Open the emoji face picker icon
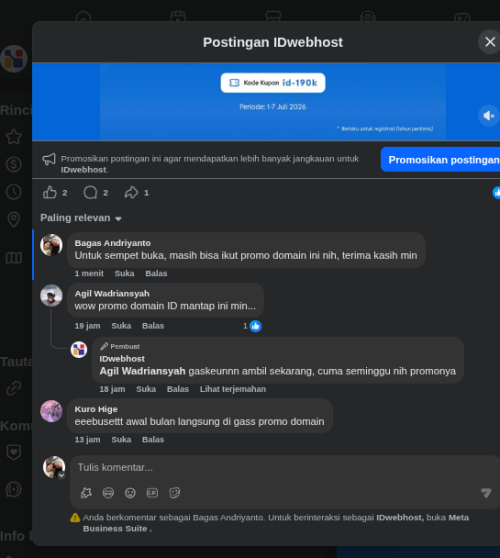Image resolution: width=500 pixels, height=558 pixels. (130, 493)
